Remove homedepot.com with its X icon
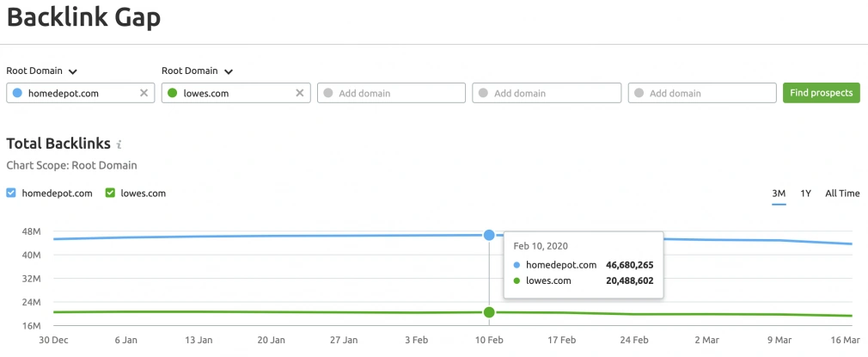Viewport: 868px width, 357px height. point(144,93)
